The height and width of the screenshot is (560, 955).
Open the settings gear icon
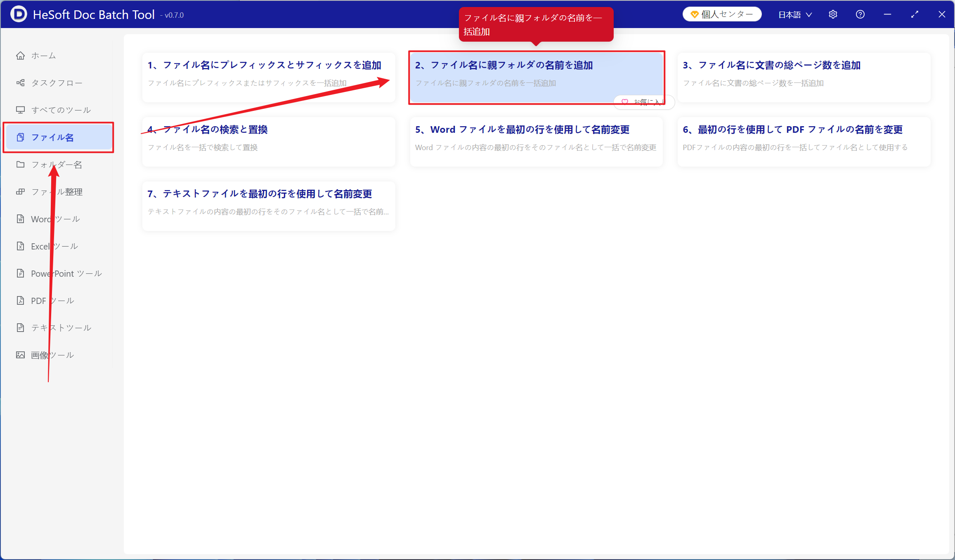pos(833,14)
